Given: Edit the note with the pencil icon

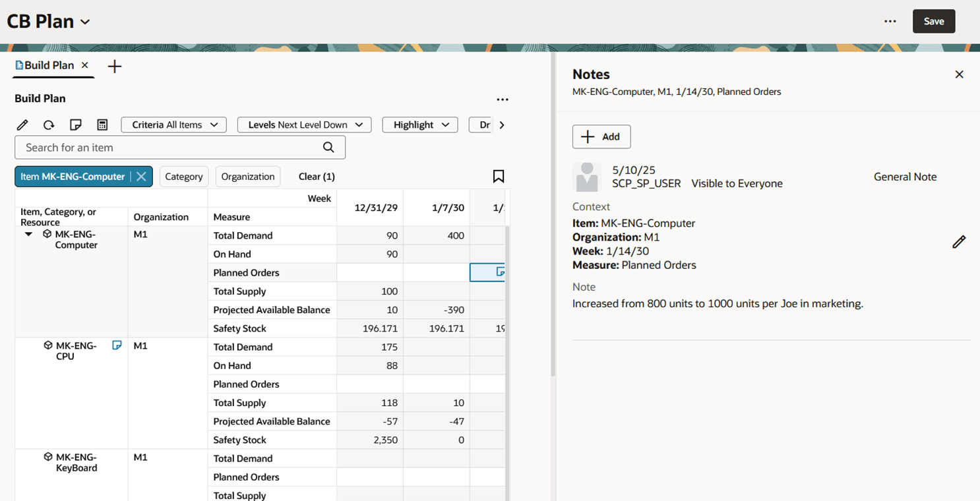Looking at the screenshot, I should (959, 242).
